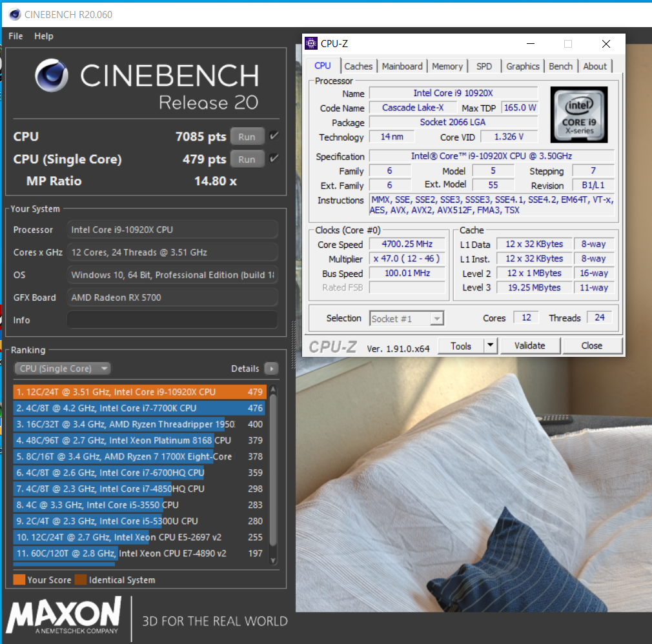
Task: Click the Bus Speed value 100.01 MHz
Action: click(x=407, y=273)
